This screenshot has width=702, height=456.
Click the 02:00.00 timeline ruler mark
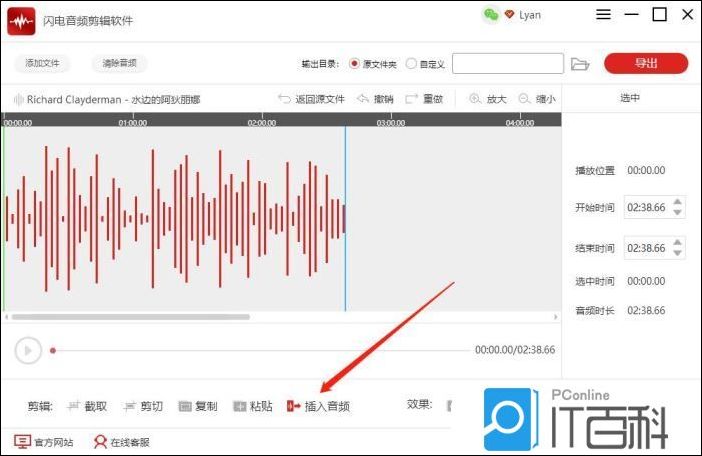(262, 122)
